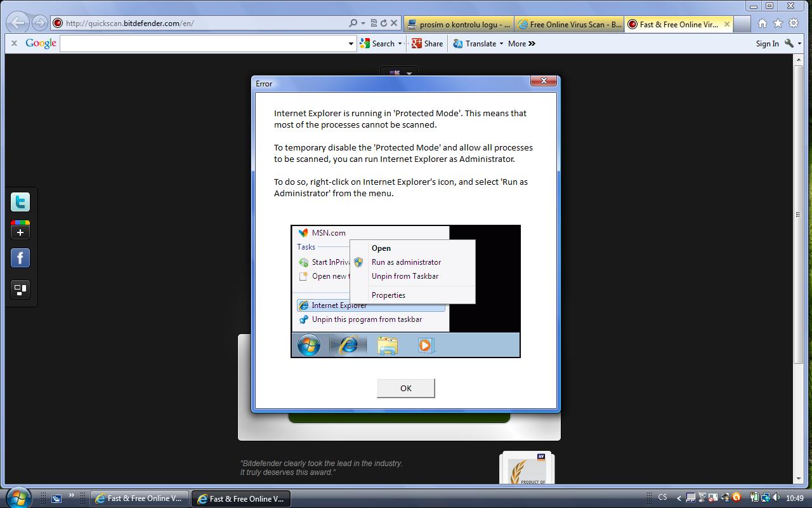Open Favorites with the star icon
Screen dimensions: 812x508
click(x=778, y=23)
